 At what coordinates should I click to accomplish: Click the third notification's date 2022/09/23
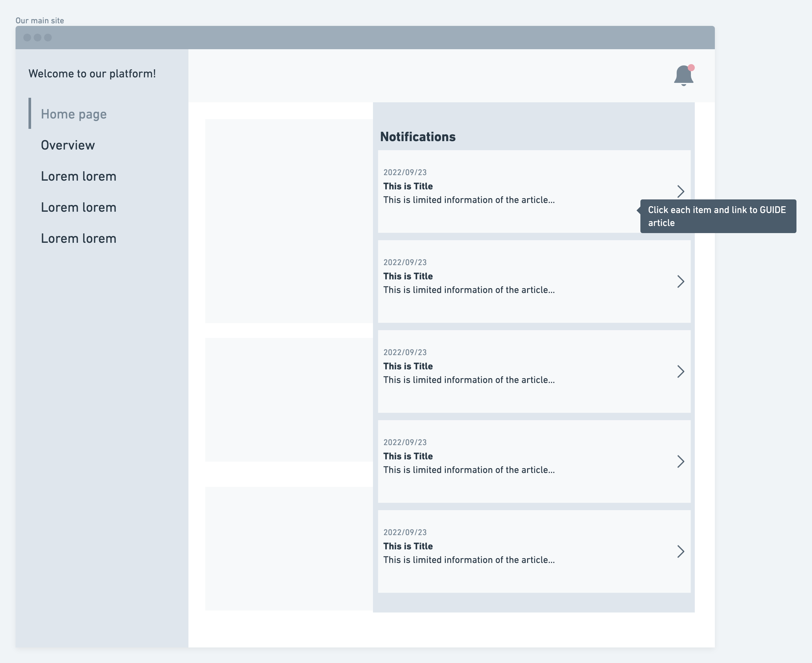[405, 352]
